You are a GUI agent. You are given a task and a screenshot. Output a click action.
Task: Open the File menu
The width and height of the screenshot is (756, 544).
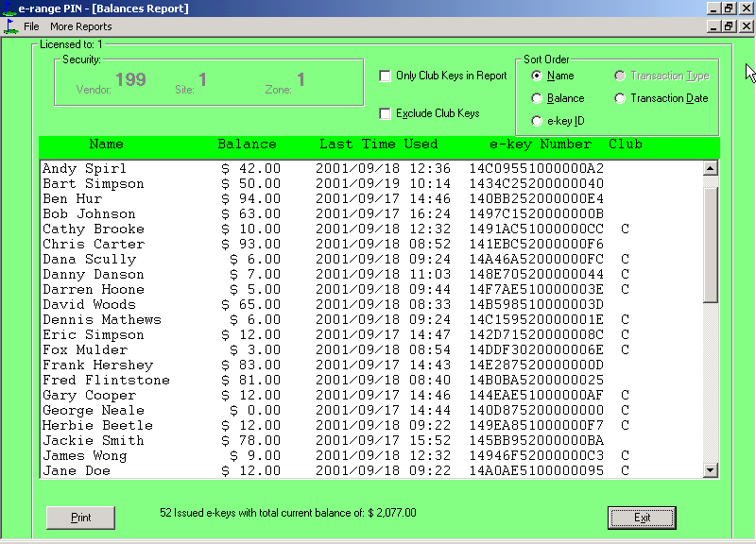pyautogui.click(x=31, y=26)
